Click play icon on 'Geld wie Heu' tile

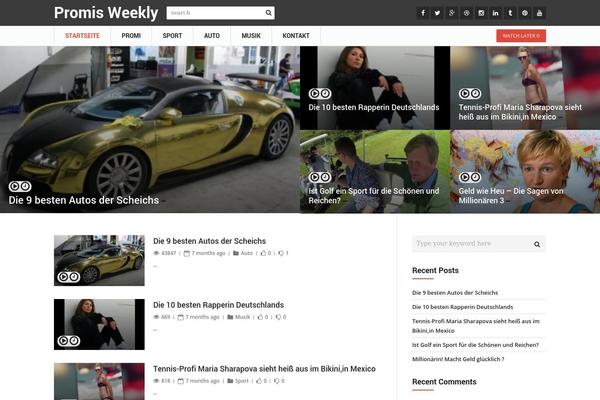click(465, 177)
